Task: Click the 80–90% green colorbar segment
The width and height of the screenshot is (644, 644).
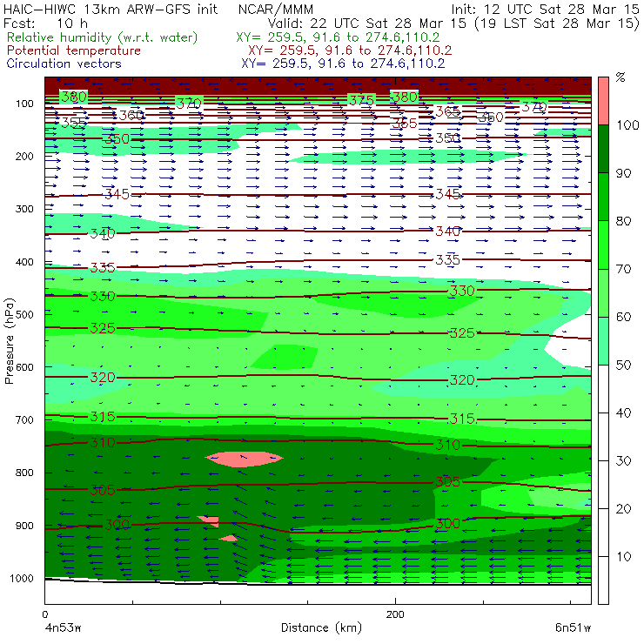Action: tap(603, 197)
